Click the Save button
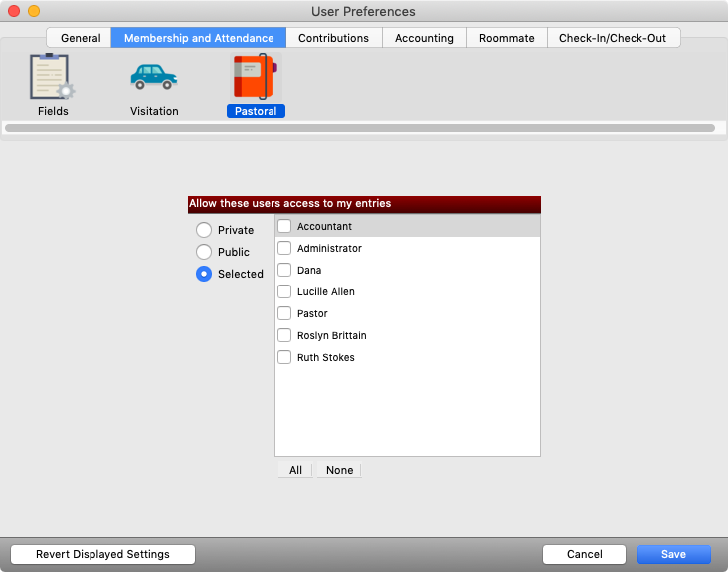 pos(674,554)
